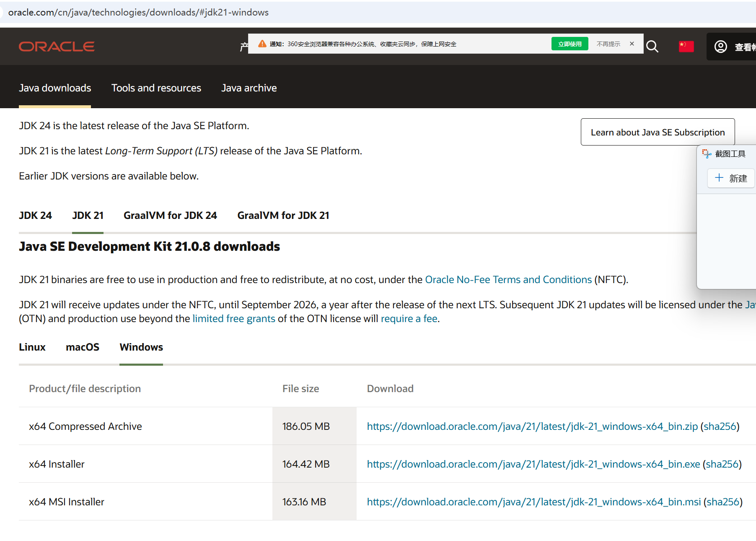Screen dimensions: 756x541
Task: Click the address bar URL
Action: pos(138,12)
